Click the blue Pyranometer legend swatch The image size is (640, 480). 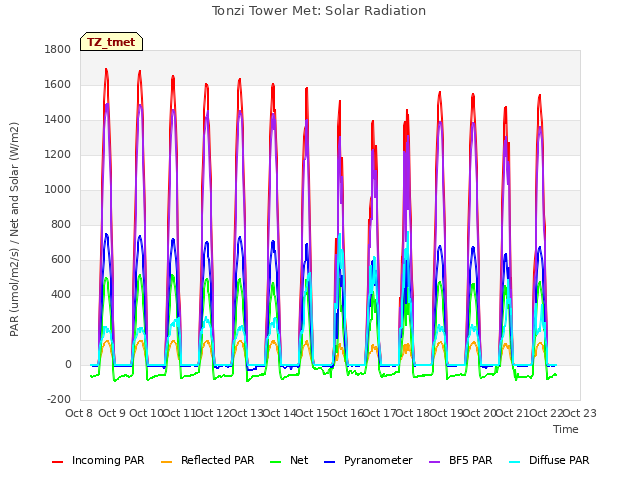329,462
